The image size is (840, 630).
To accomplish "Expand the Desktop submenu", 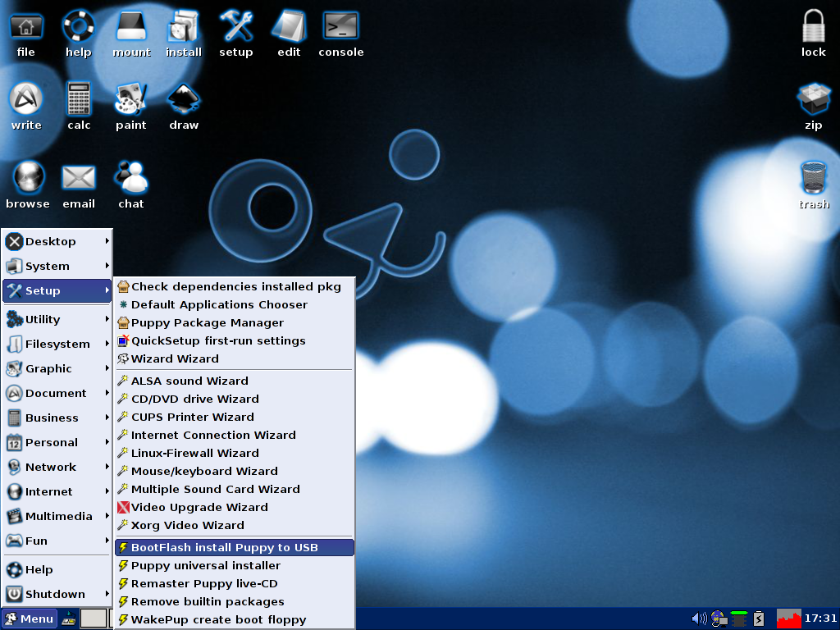I will click(x=57, y=242).
